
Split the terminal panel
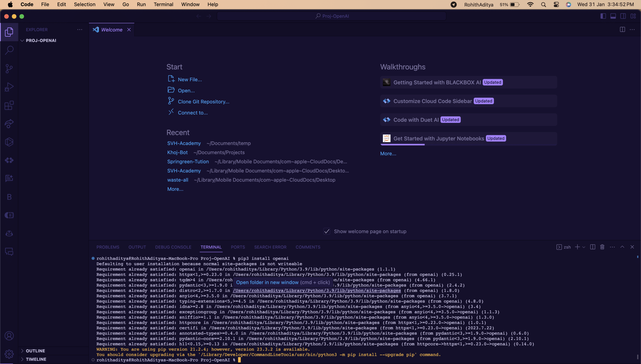click(x=592, y=247)
